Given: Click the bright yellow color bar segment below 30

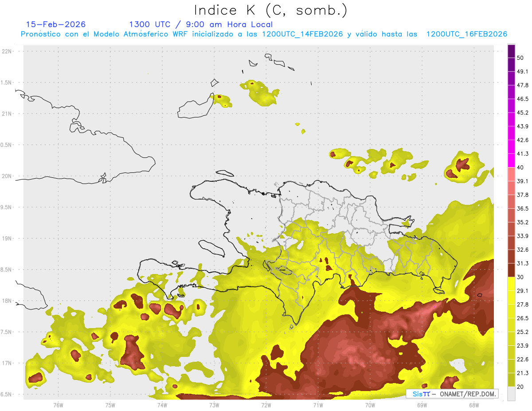Looking at the screenshot, I should point(511,284).
